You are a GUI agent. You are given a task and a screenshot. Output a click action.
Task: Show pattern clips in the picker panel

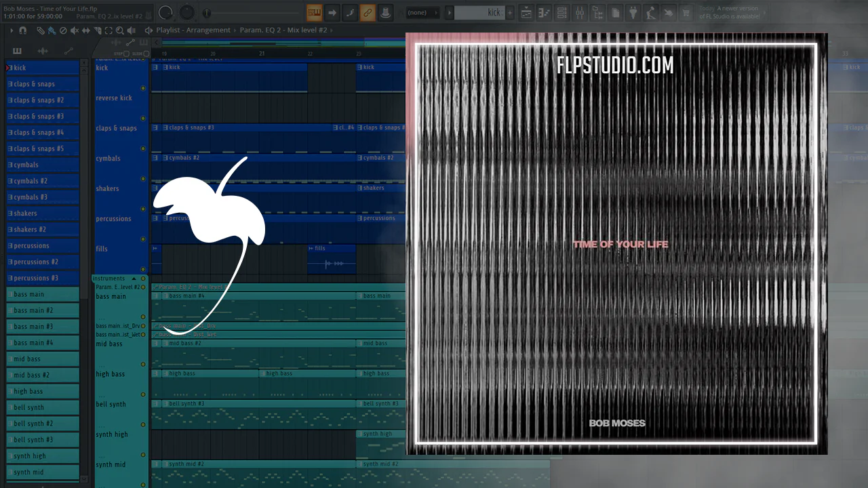point(17,51)
